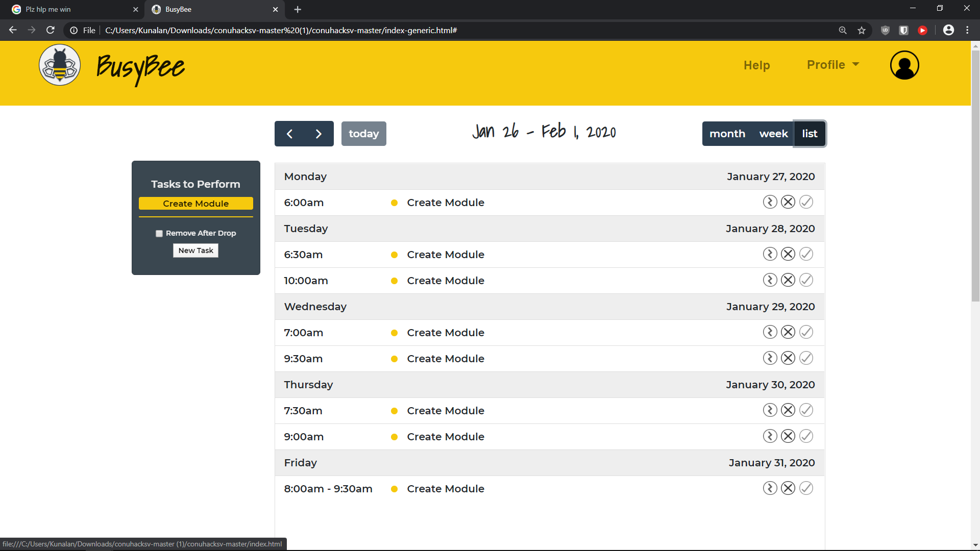Image resolution: width=980 pixels, height=551 pixels.
Task: Click the zigzag icon on Monday 6:00am task
Action: point(770,202)
